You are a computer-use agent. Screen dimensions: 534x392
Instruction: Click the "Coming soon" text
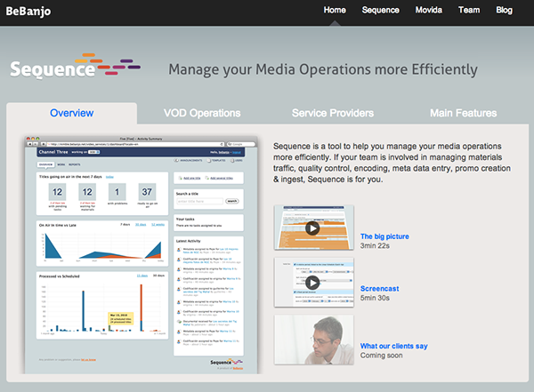[381, 356]
